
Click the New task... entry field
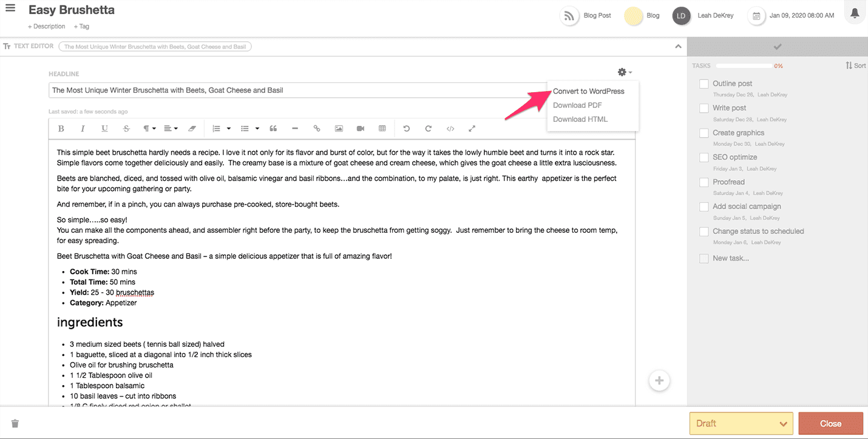click(x=731, y=258)
